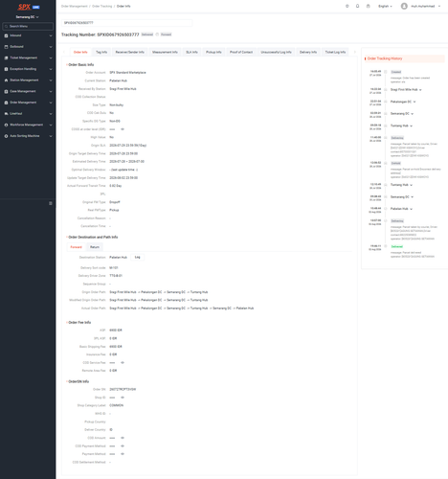
Task: Expand the LineHaul sidebar menu
Action: point(51,114)
